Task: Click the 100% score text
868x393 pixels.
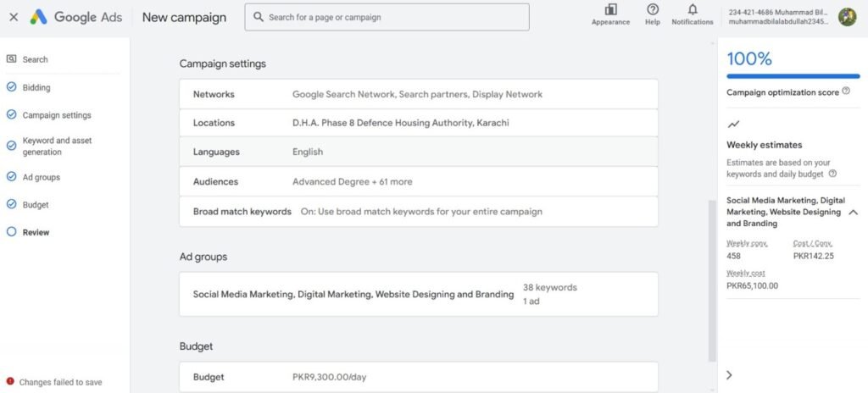Action: coord(749,58)
